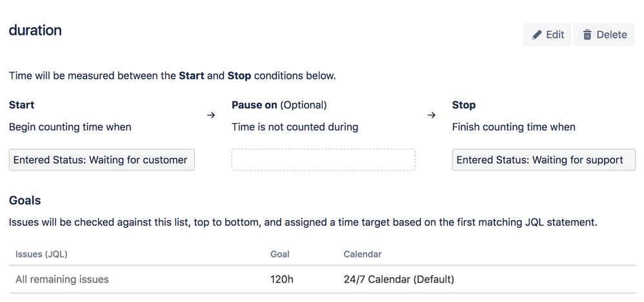
Task: Click the 'duration' SLA title
Action: 35,30
